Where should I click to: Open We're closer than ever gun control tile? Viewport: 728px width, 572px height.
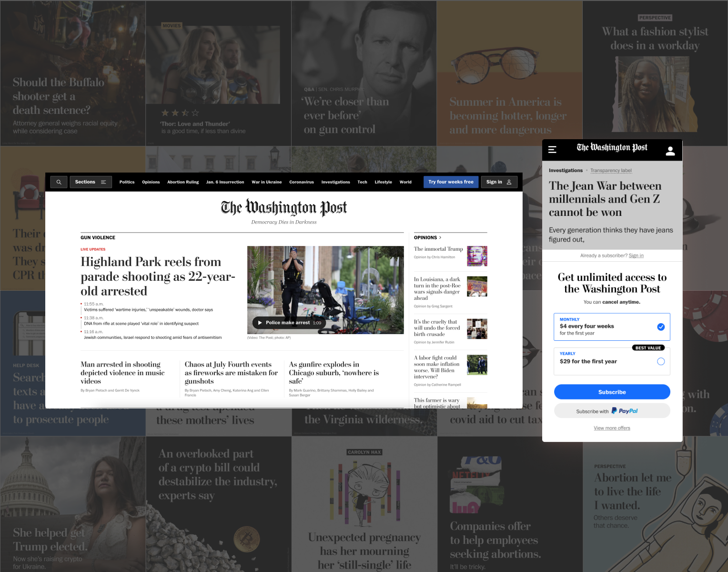pyautogui.click(x=364, y=73)
